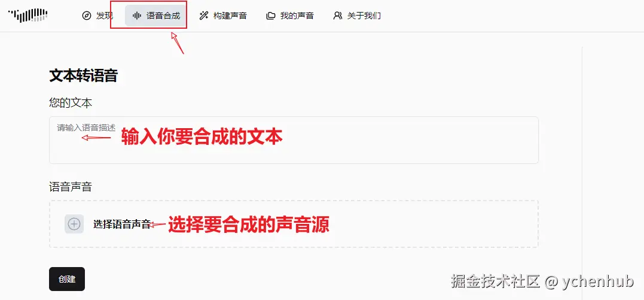Click the magic wand icon for 构建声音
This screenshot has height=300, width=644.
tap(204, 16)
